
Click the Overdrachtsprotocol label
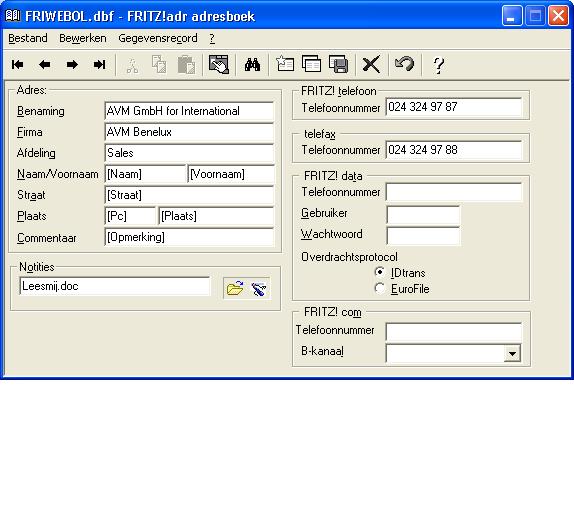[349, 257]
